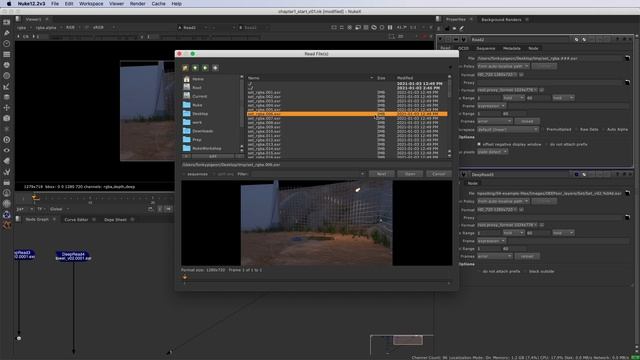The image size is (640, 360).
Task: Enable Raw Data option for Read2
Action: [576, 129]
